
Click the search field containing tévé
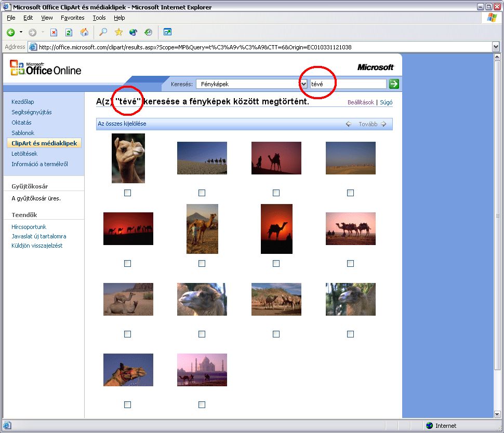(x=348, y=84)
